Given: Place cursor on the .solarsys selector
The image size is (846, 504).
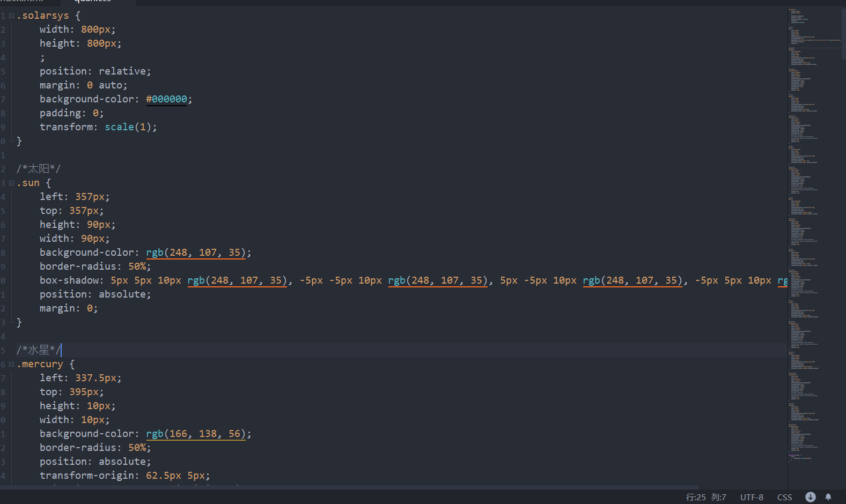Looking at the screenshot, I should [42, 16].
